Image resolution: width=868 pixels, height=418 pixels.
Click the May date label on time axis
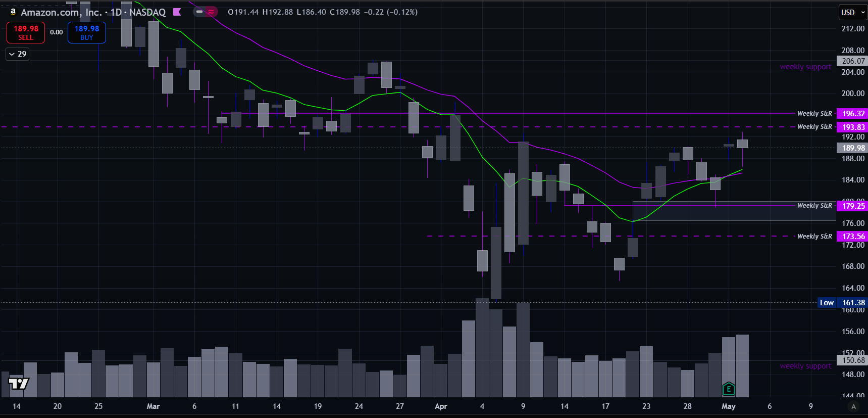click(729, 406)
